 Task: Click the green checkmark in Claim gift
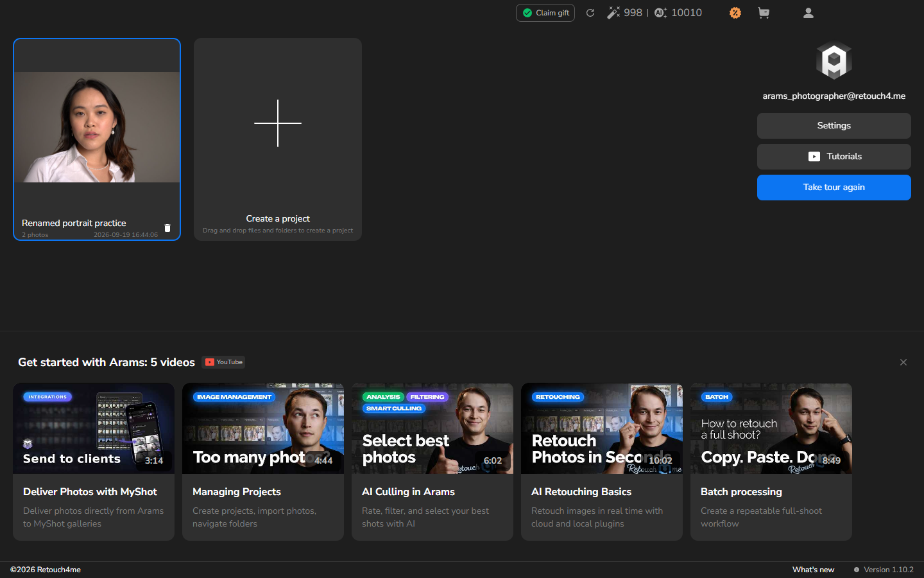tap(527, 13)
